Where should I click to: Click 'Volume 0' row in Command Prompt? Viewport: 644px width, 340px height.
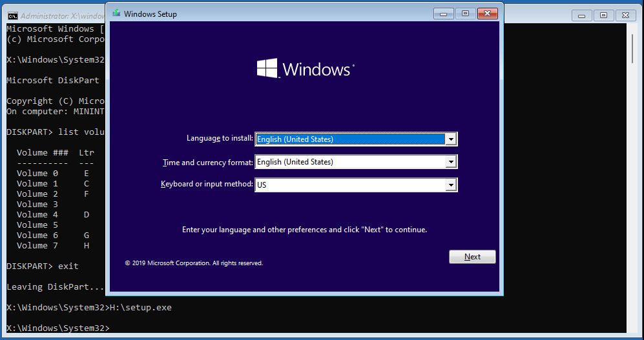point(53,173)
